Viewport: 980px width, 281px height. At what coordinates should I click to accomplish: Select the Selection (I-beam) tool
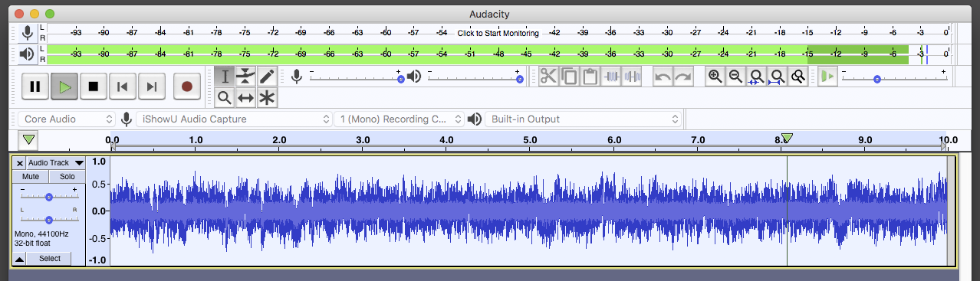(225, 76)
